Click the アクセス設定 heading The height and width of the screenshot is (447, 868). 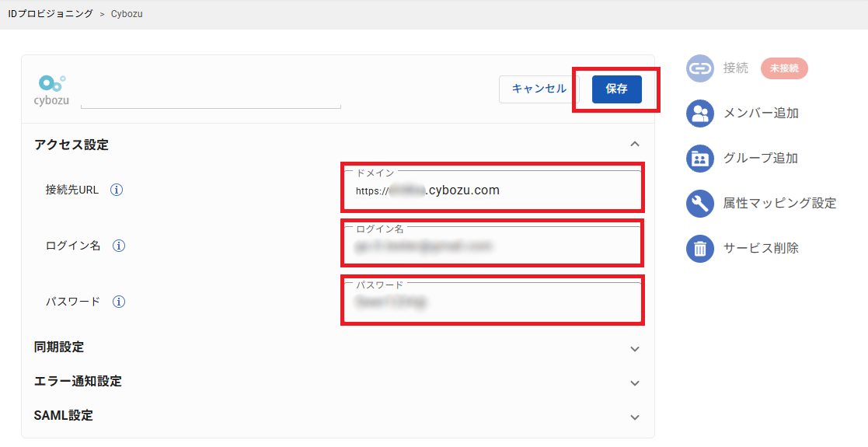pos(71,145)
